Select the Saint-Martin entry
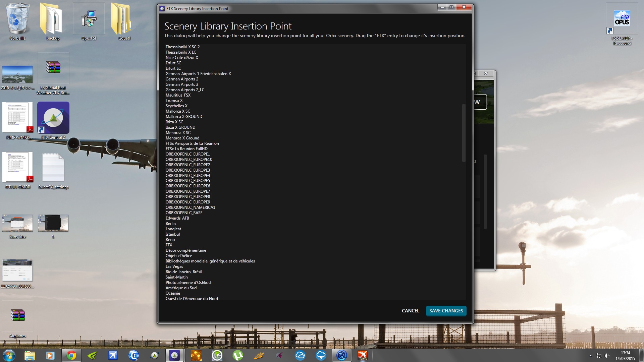Viewport: 644px width, 362px height. (176, 277)
